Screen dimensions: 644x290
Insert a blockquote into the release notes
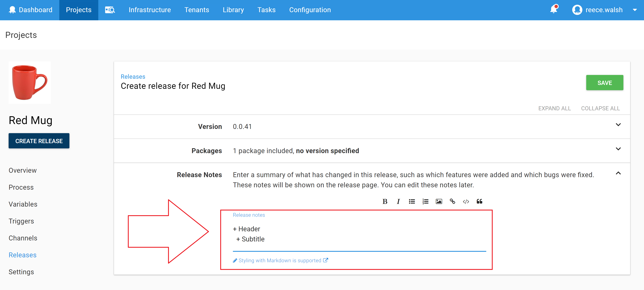click(x=479, y=201)
